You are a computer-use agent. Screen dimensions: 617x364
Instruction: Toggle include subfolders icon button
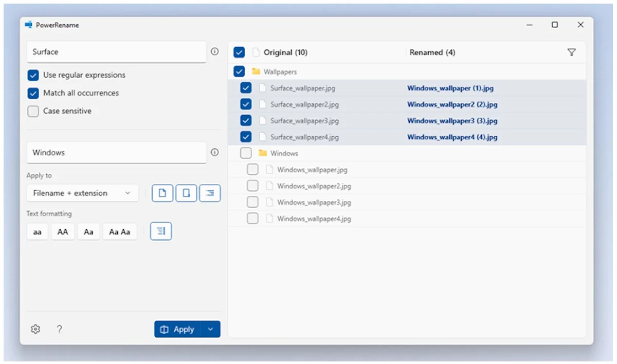(210, 193)
